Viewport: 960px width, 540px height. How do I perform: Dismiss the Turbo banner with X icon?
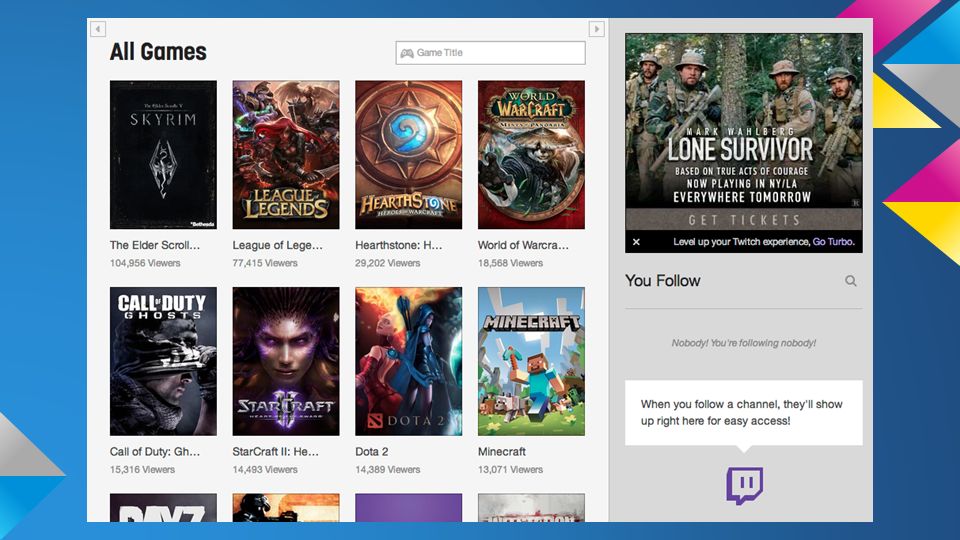click(x=636, y=242)
